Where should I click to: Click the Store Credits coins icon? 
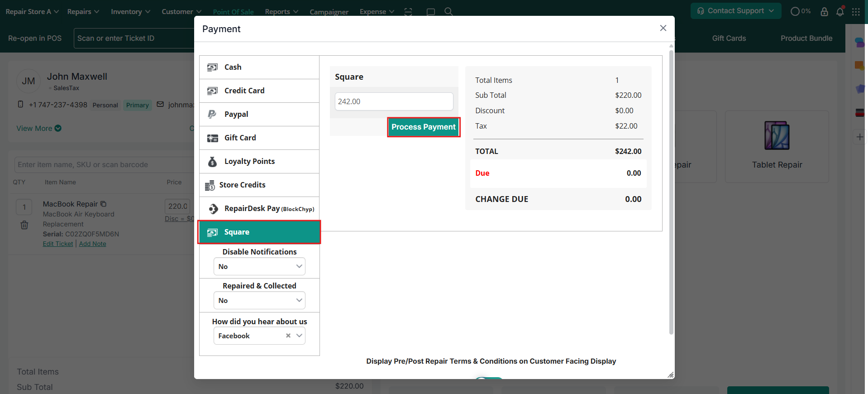210,185
